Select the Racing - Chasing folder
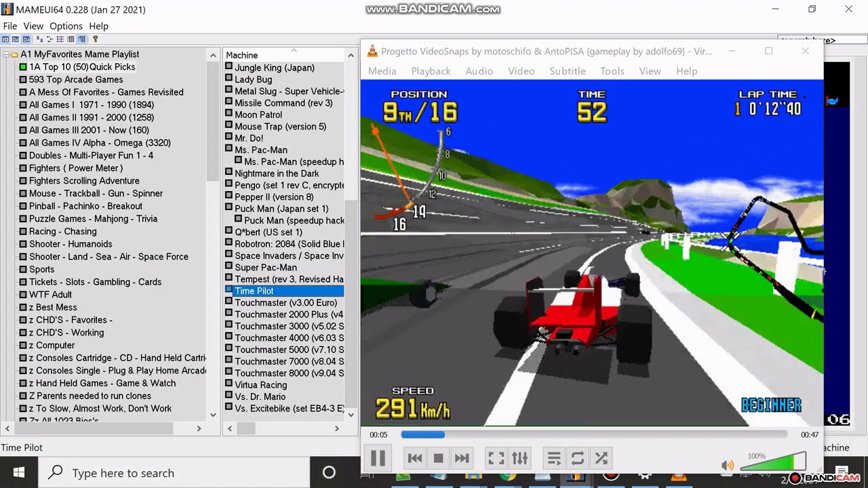Image resolution: width=868 pixels, height=488 pixels. 63,231
